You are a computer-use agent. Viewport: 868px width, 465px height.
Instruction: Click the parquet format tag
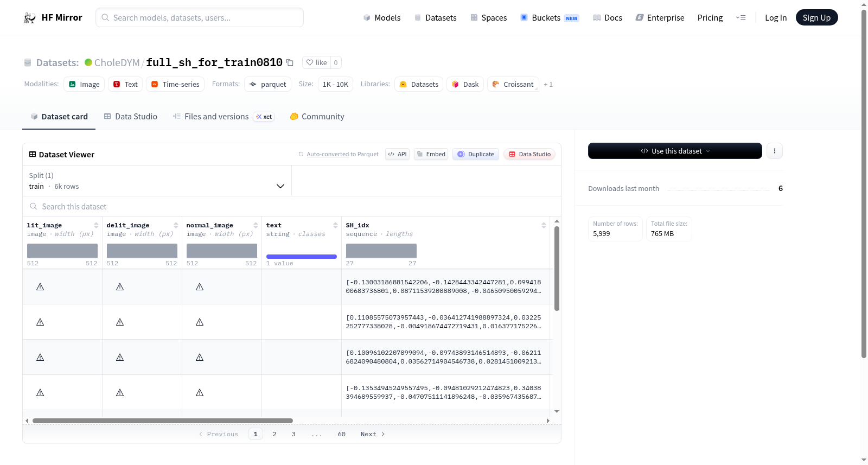pos(268,84)
